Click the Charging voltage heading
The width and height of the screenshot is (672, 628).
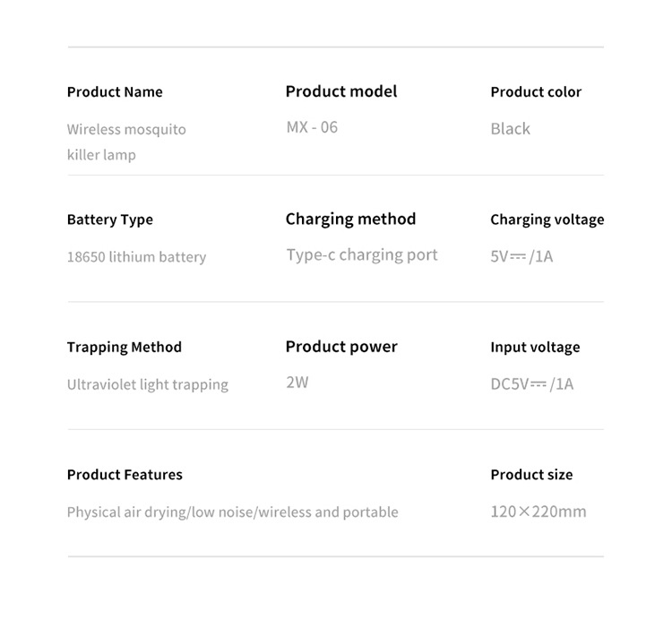point(547,219)
